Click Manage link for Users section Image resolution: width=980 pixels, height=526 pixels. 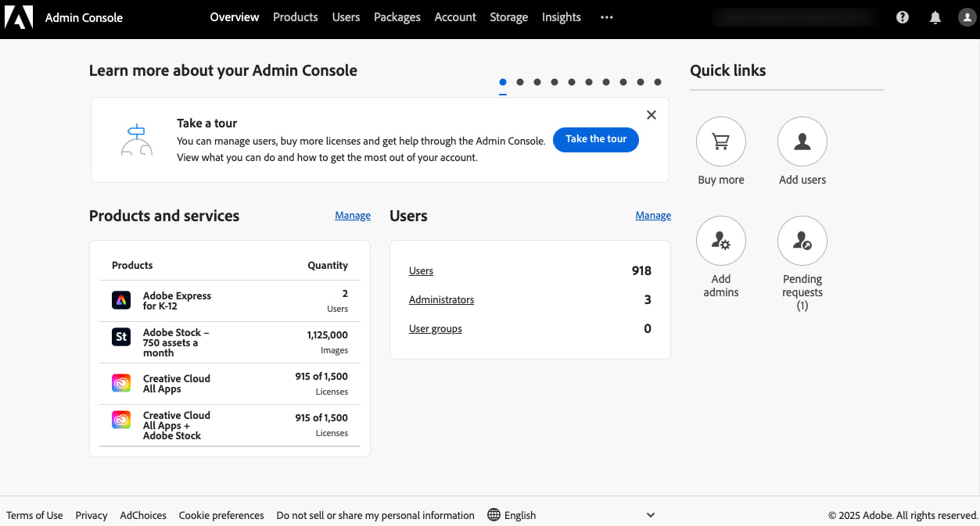653,216
